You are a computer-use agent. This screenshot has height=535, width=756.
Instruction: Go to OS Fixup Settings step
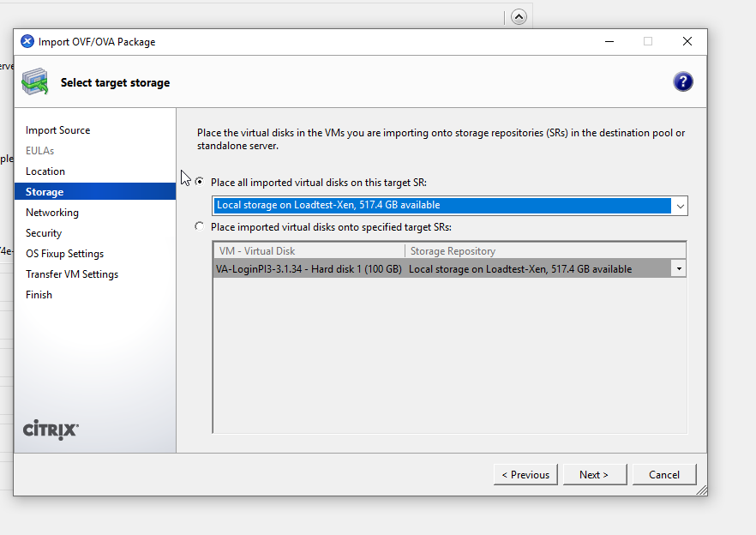(64, 254)
